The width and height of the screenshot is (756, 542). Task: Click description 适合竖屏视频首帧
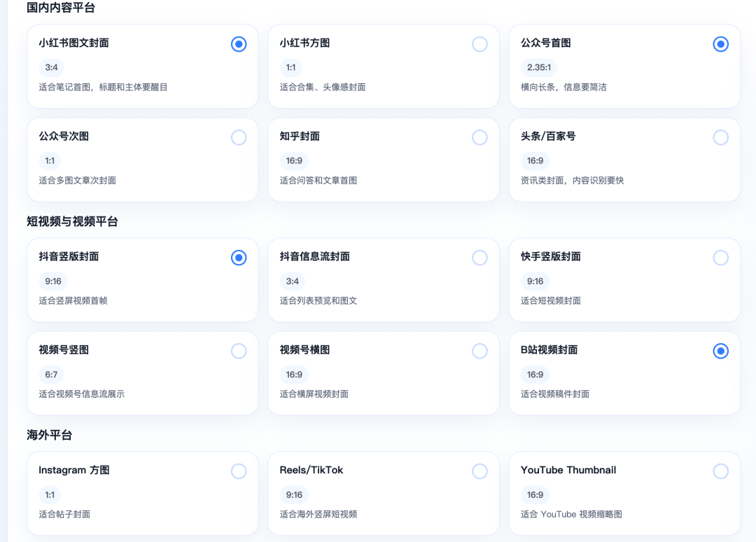[73, 301]
